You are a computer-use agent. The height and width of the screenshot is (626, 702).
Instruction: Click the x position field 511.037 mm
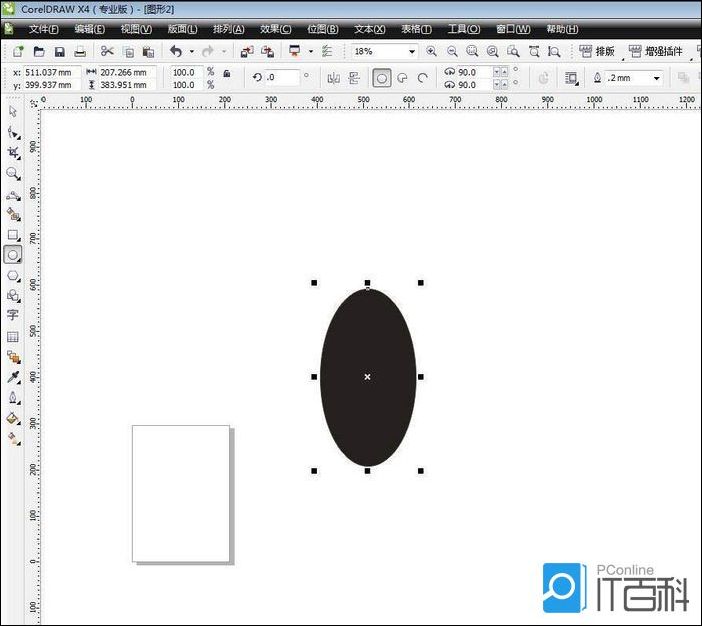pyautogui.click(x=52, y=72)
